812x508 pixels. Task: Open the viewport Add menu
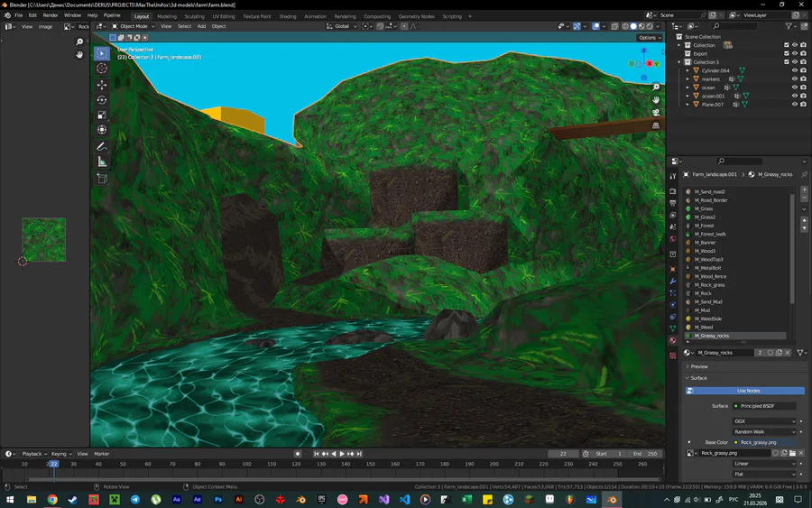[201, 26]
